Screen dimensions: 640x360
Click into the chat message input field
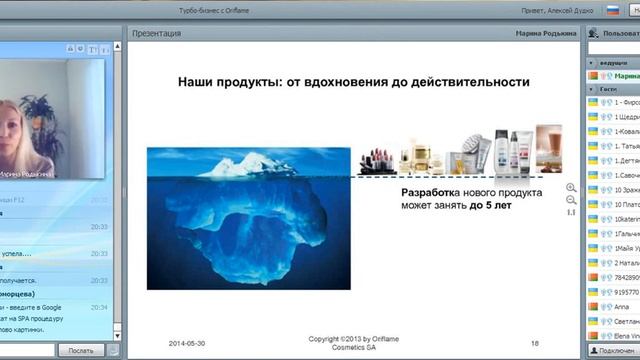click(27, 350)
